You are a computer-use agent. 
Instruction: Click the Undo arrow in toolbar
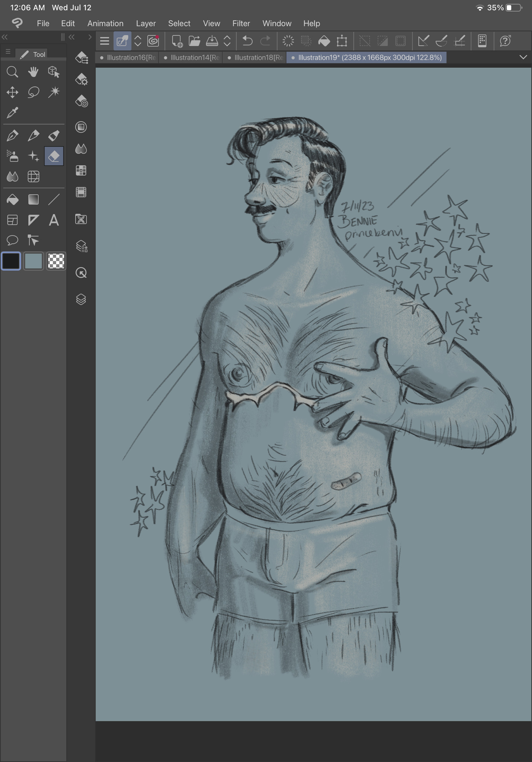(x=247, y=41)
